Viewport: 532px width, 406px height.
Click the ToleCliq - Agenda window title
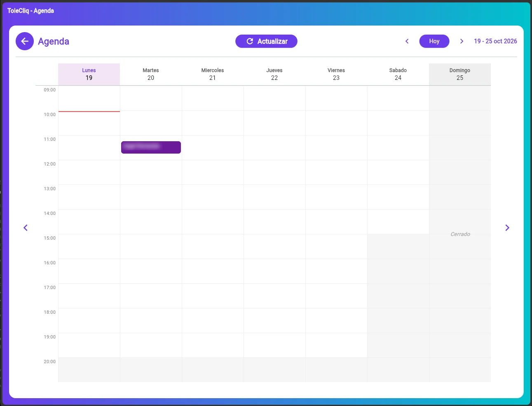click(30, 11)
